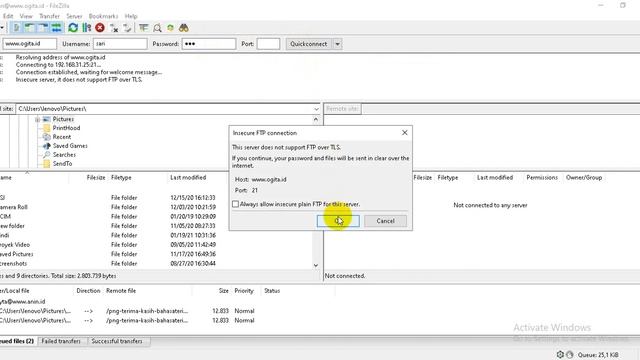
Task: Click the Host field with www.ogita.id
Action: pyautogui.click(x=30, y=44)
